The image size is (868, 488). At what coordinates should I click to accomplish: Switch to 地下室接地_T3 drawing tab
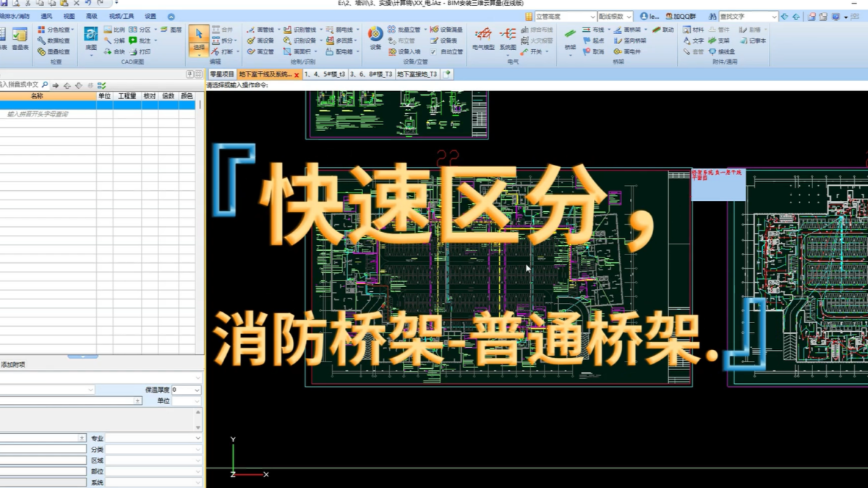[417, 74]
